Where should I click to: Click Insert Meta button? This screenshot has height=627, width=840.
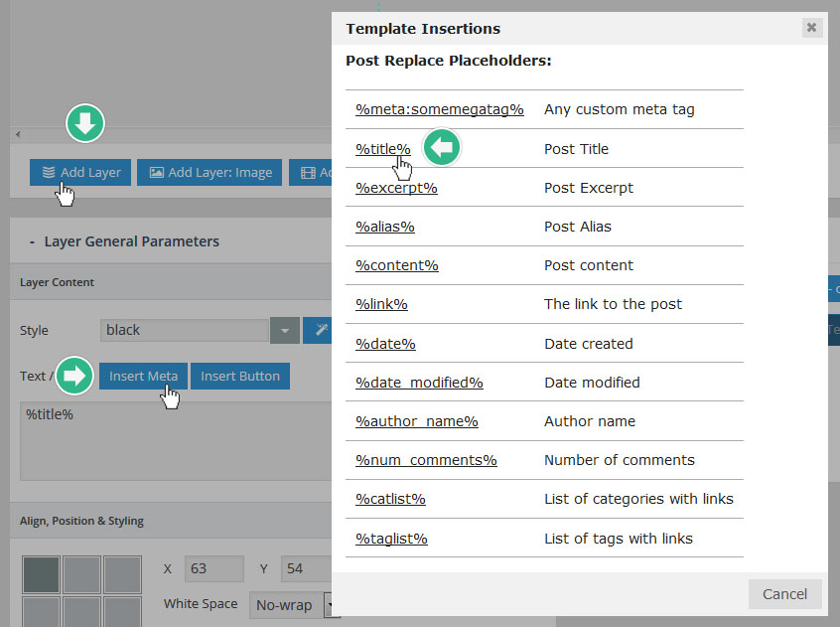pos(143,376)
